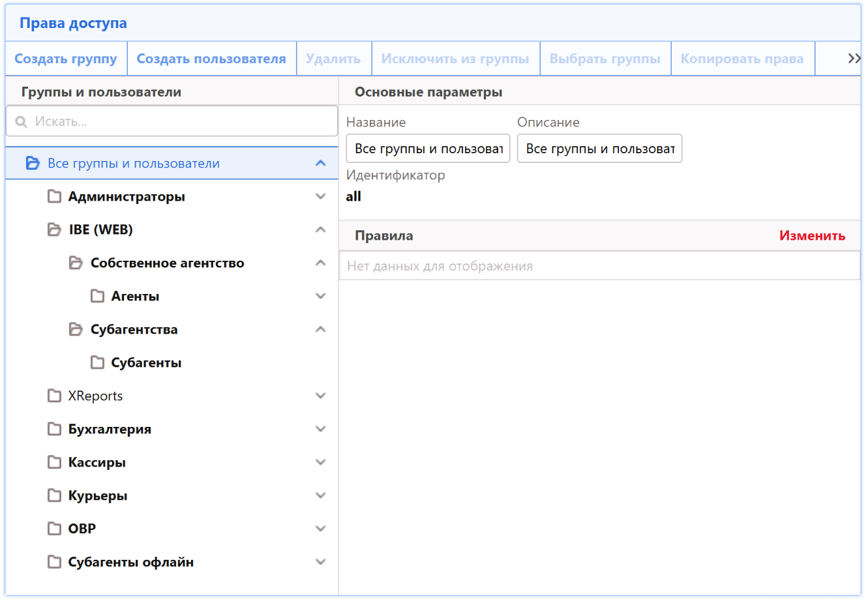
Task: Expand the Администраторы group chevron
Action: click(320, 196)
